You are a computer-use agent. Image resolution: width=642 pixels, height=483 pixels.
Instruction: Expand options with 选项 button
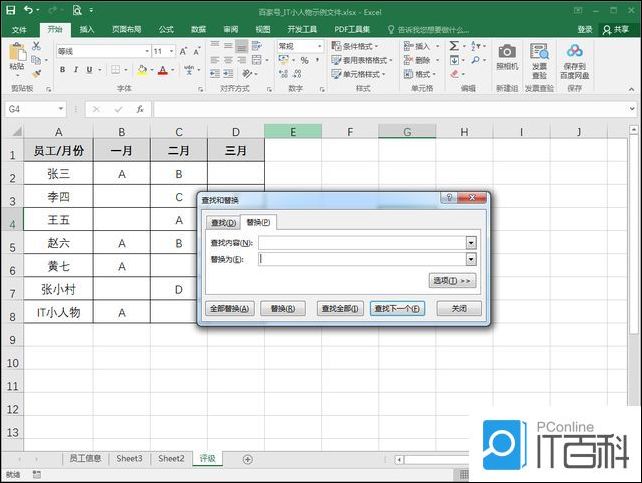pos(453,281)
